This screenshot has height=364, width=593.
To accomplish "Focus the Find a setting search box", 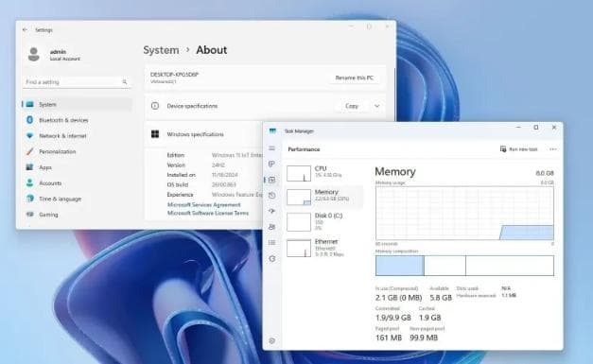I will [x=77, y=82].
